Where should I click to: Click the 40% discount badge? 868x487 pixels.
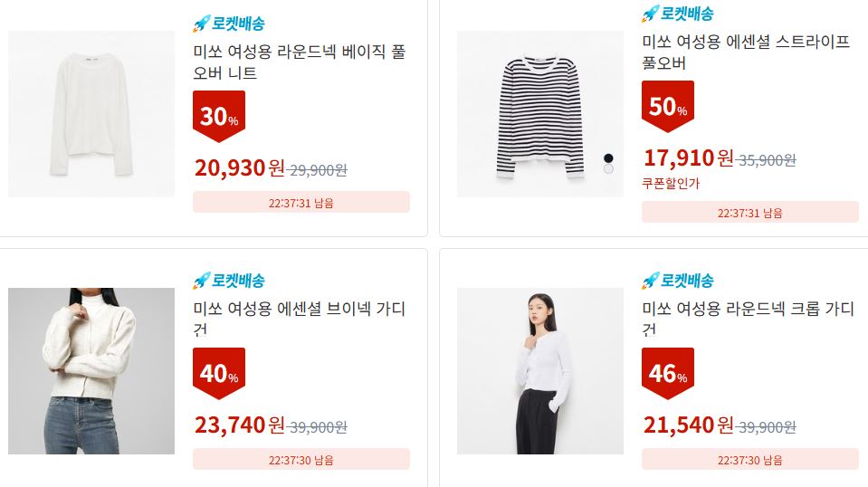click(x=219, y=373)
